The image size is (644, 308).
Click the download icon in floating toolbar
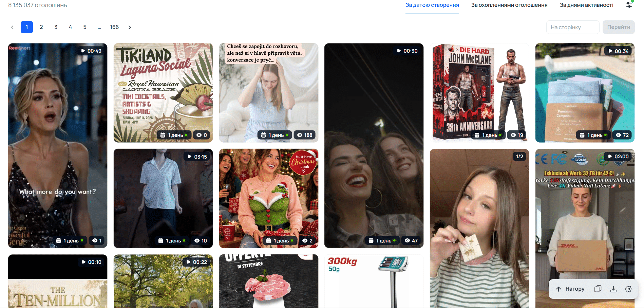click(613, 289)
